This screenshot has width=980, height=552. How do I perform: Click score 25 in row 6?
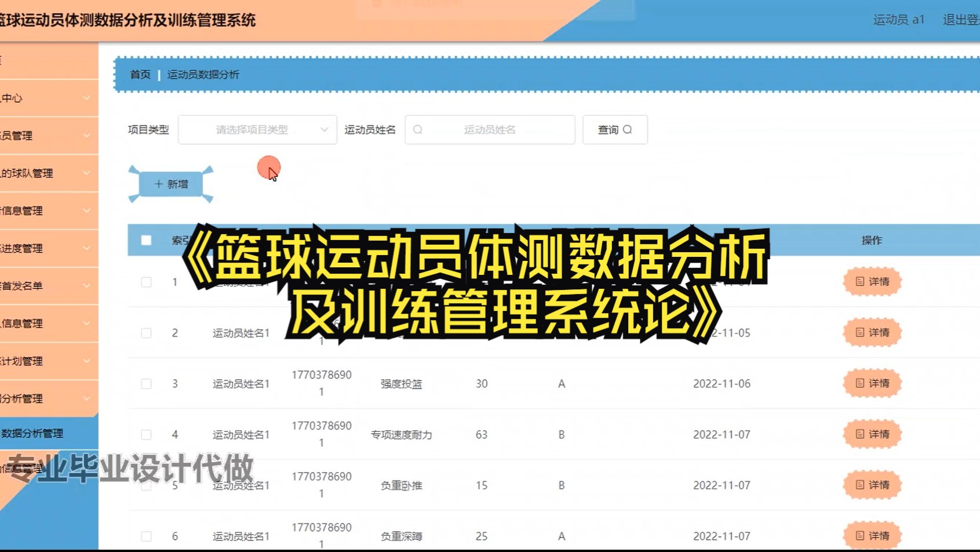pos(482,536)
